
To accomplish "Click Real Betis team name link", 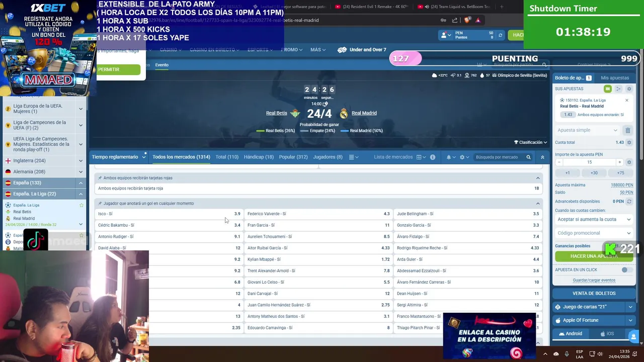I will click(x=276, y=113).
